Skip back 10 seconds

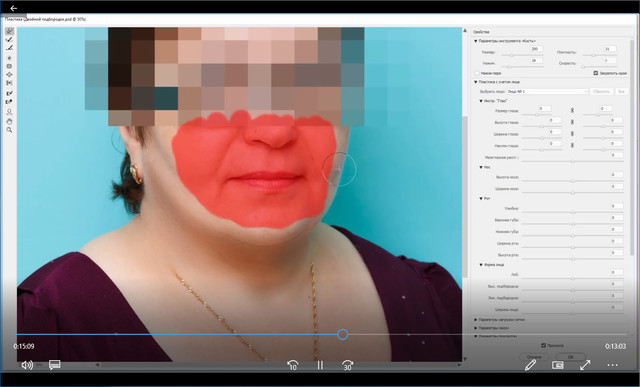(x=292, y=365)
